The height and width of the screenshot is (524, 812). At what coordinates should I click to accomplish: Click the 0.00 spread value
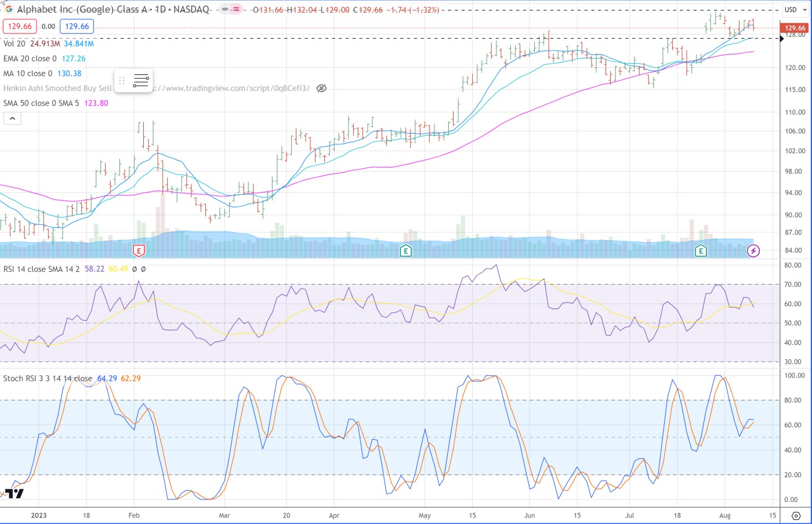pyautogui.click(x=49, y=26)
